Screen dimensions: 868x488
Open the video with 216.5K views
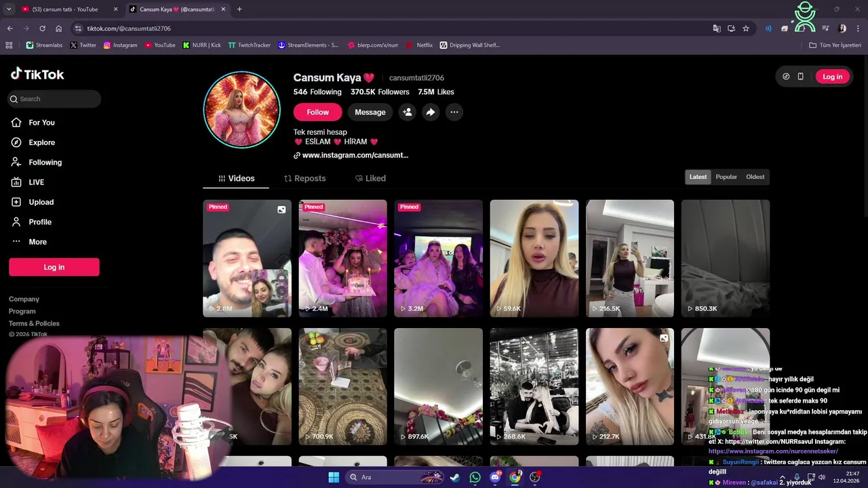coord(630,258)
